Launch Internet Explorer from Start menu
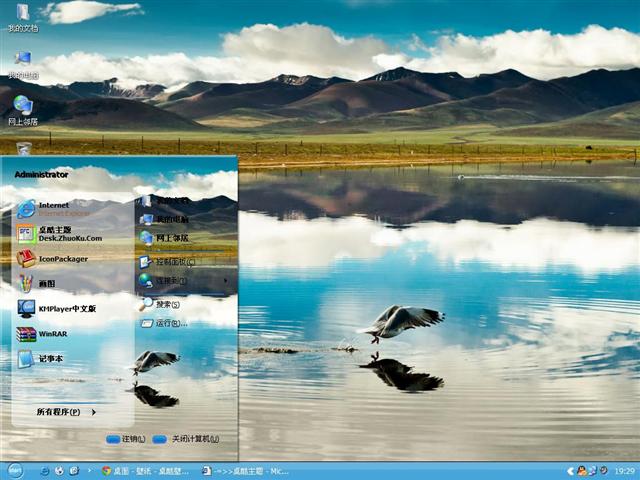640x480 pixels. [53, 209]
